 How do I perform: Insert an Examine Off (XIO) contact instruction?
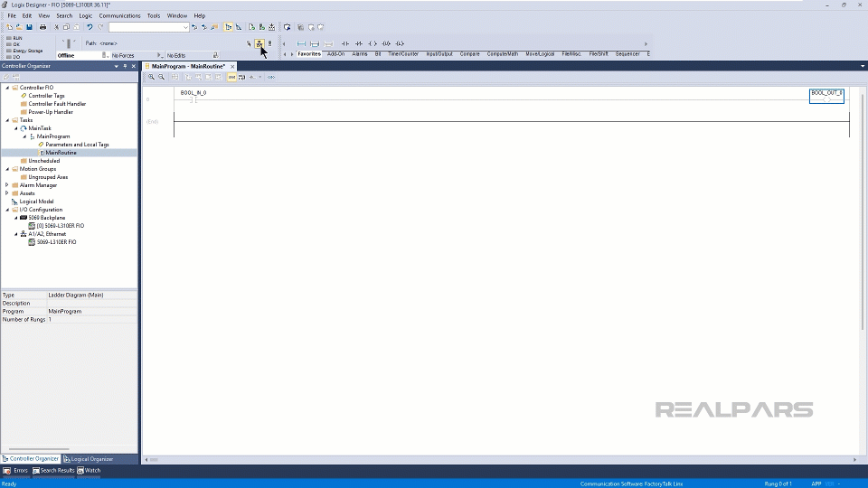coord(359,43)
